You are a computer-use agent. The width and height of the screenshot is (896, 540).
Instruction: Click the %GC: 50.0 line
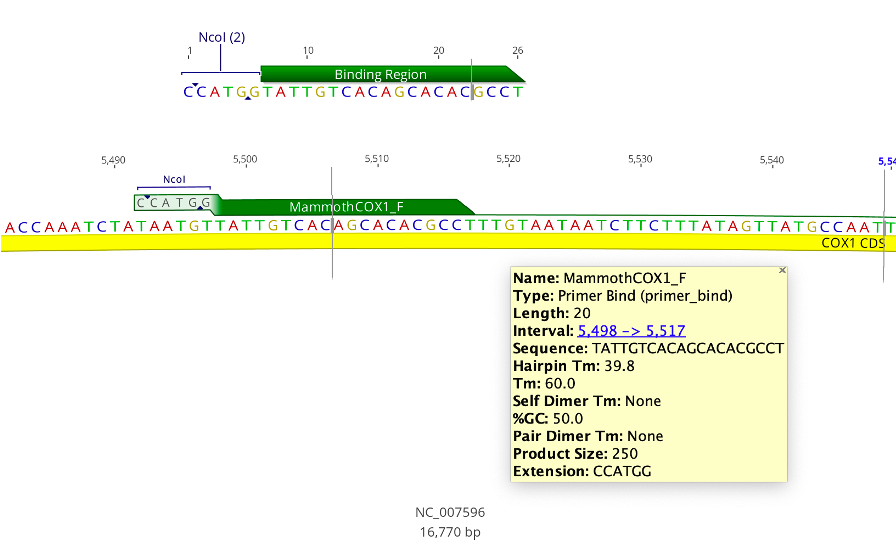[548, 418]
